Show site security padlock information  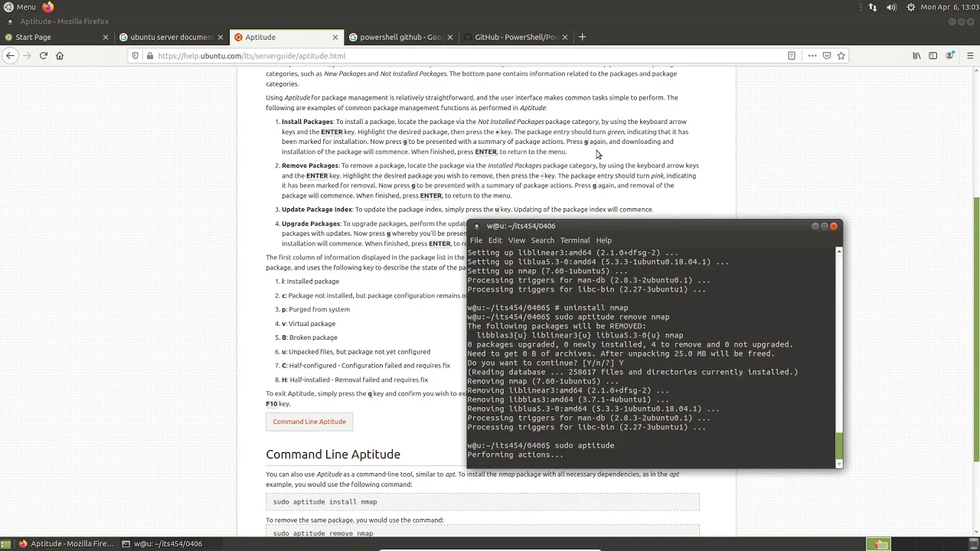coord(149,56)
